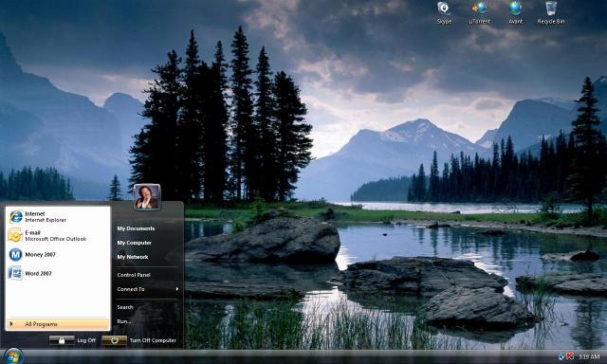Click the taskbar clock showing 3:19 AM
607x364 pixels.
589,356
